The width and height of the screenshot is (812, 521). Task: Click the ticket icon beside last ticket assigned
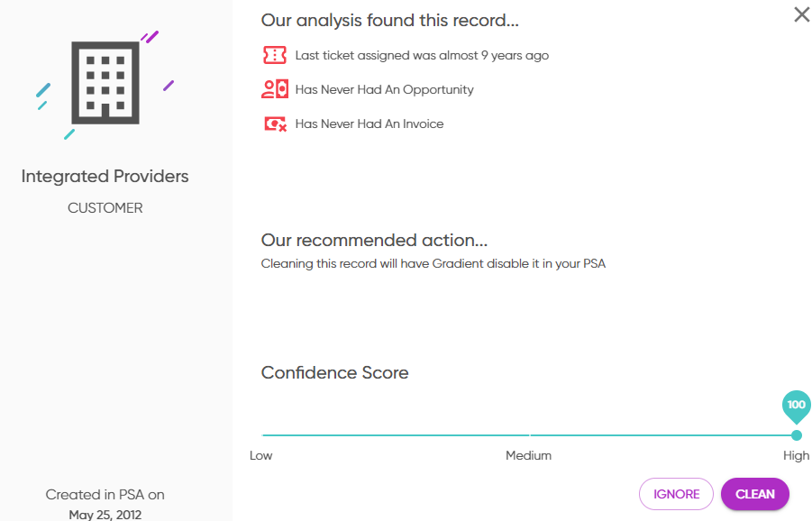[275, 55]
